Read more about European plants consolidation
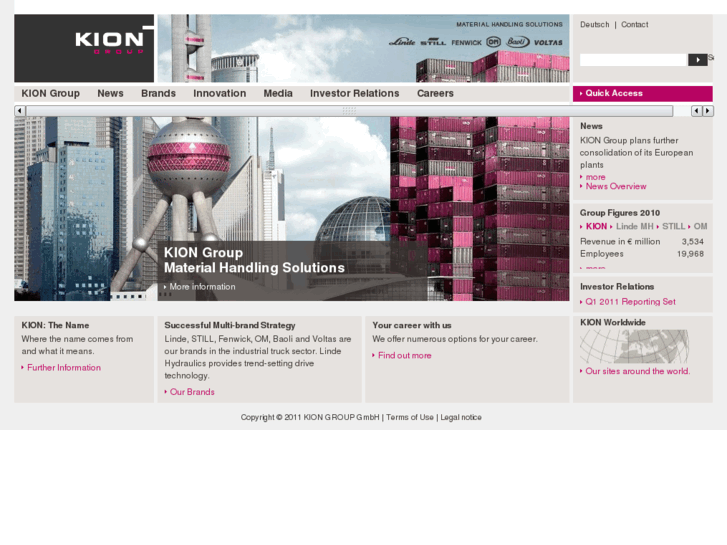 (x=593, y=177)
